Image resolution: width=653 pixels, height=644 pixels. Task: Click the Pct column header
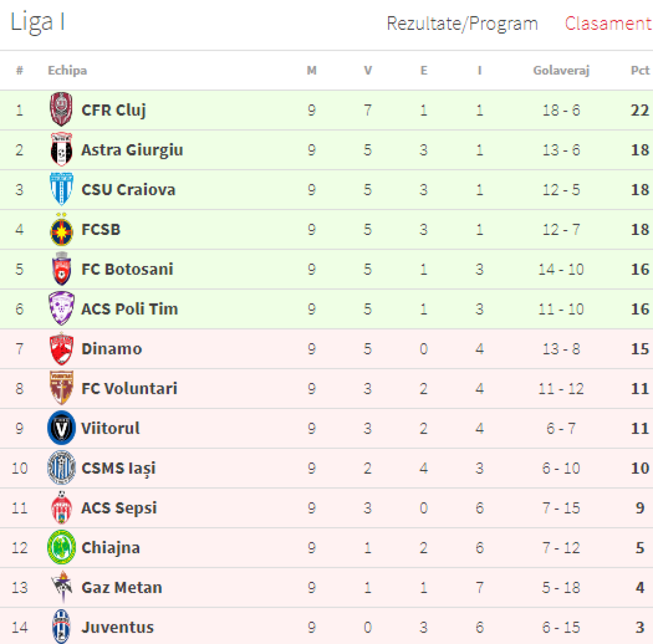[x=639, y=71]
